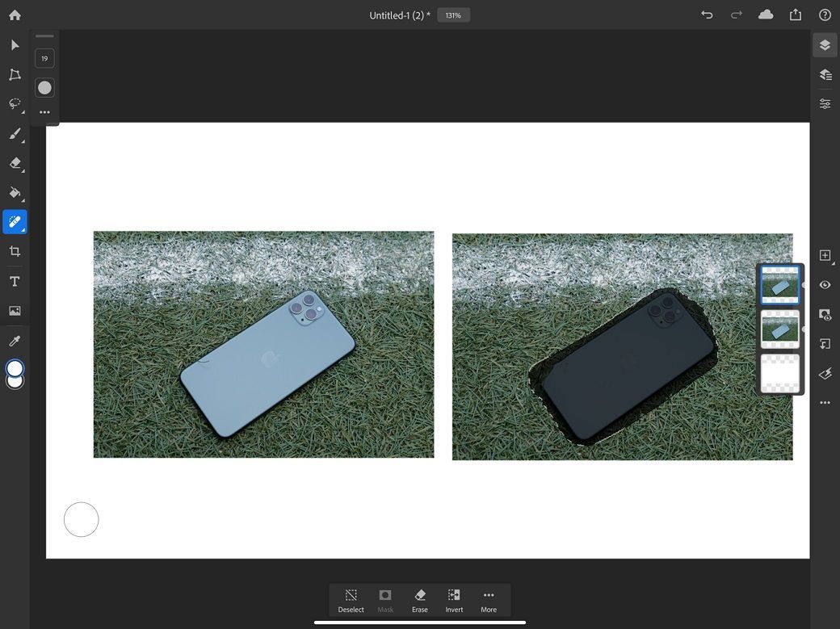Select the Eyedropper tool
Image resolution: width=840 pixels, height=629 pixels.
[x=13, y=340]
